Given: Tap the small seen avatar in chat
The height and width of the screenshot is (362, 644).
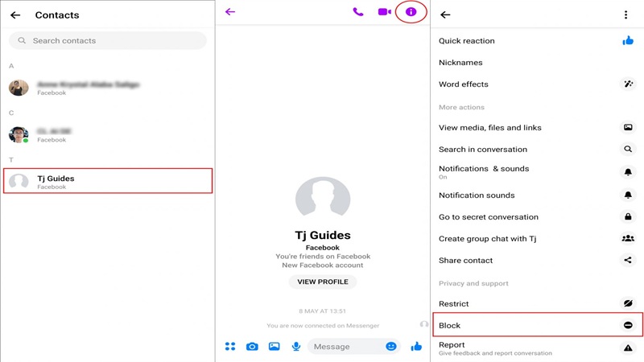Looking at the screenshot, I should (x=424, y=324).
